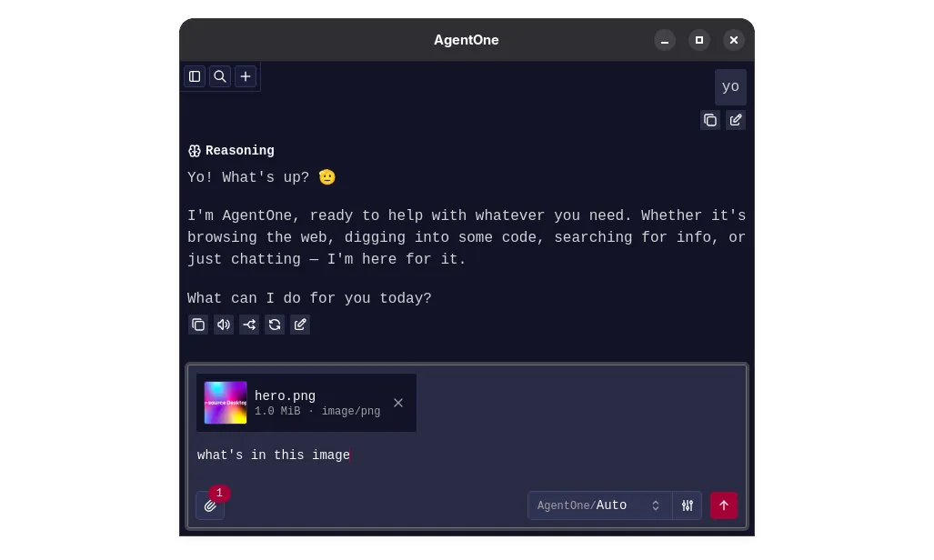
Task: Read the assistant response aloud
Action: [x=224, y=325]
